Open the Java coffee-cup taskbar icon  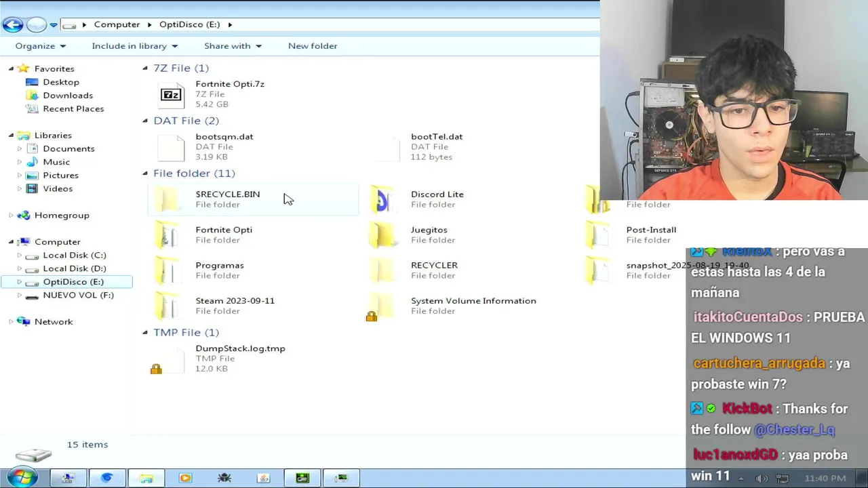click(x=264, y=478)
